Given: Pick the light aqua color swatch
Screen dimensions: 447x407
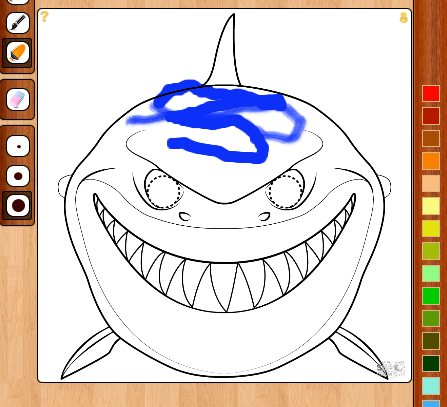Looking at the screenshot, I should point(431,386).
